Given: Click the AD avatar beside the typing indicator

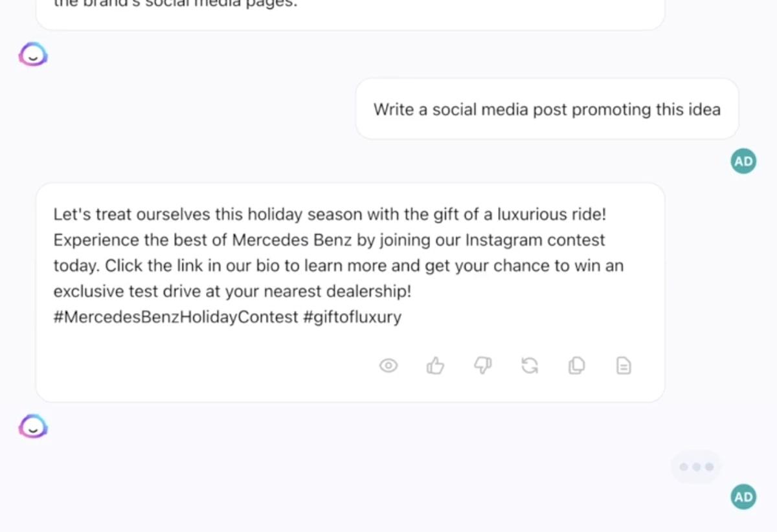Looking at the screenshot, I should tap(743, 496).
